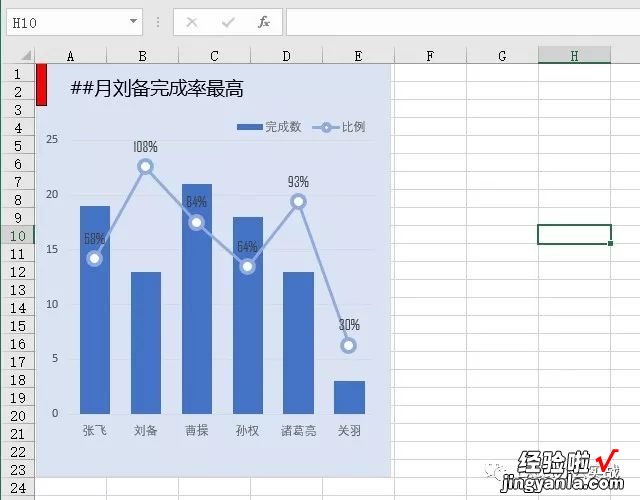Select column A header

click(71, 56)
